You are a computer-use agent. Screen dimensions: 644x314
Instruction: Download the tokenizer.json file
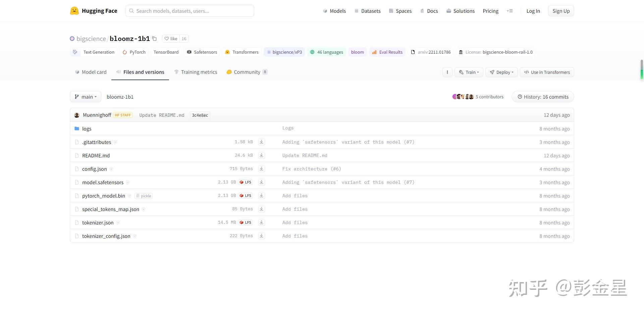pyautogui.click(x=261, y=222)
